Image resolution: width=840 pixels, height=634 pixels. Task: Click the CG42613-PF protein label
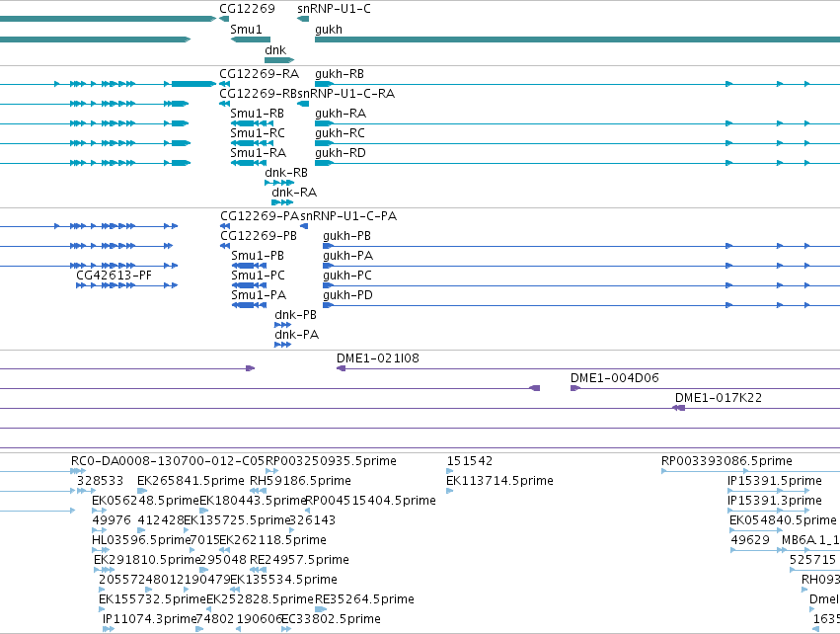[x=115, y=275]
